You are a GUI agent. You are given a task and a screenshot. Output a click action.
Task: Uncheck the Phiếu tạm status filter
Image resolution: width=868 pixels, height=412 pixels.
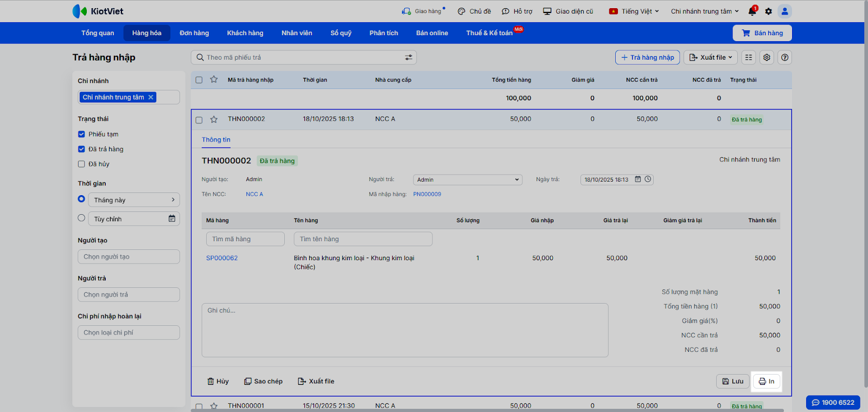[x=81, y=134]
